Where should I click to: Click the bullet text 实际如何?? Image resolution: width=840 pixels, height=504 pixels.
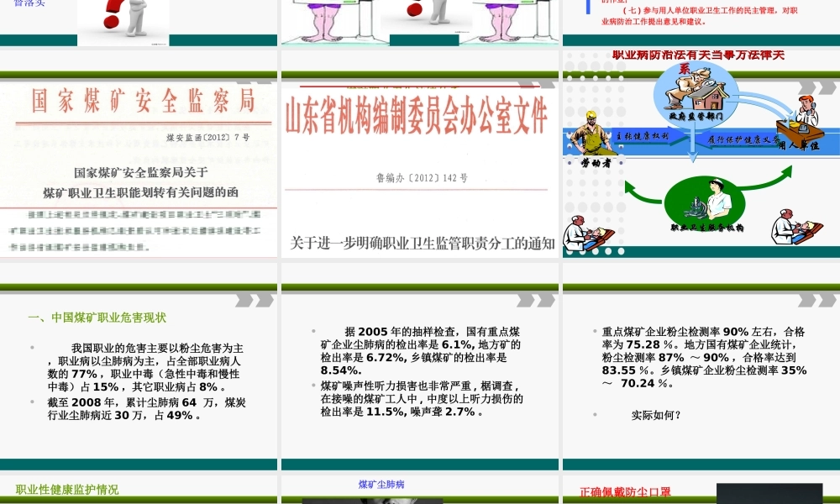coord(656,415)
